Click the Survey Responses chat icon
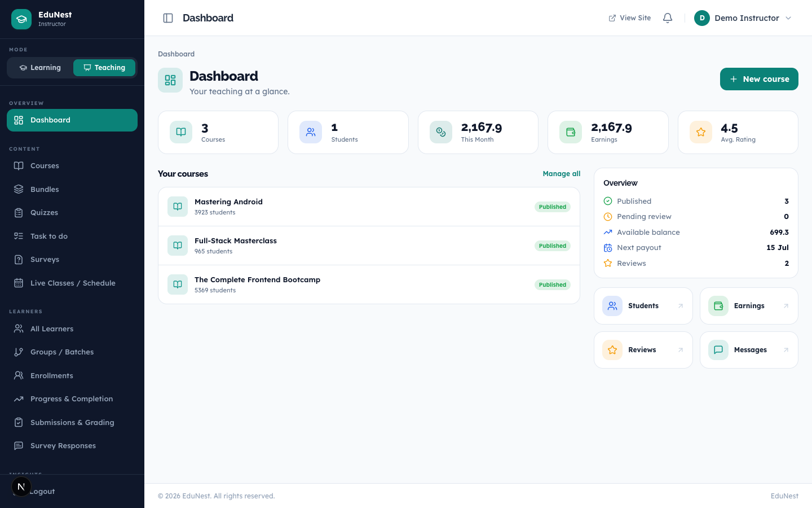The image size is (812, 508). coord(19,446)
